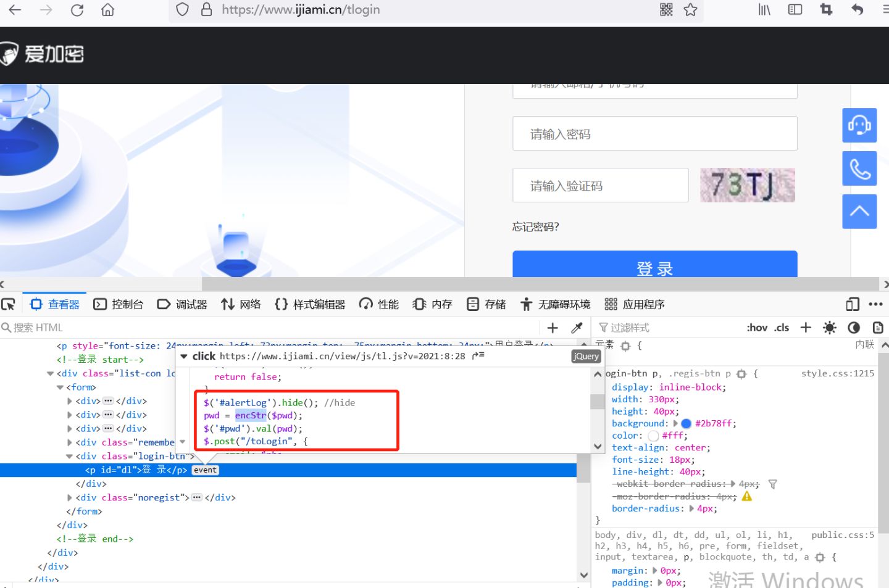Toggle dark color scheme simulation icon
The image size is (889, 588).
[x=854, y=328]
